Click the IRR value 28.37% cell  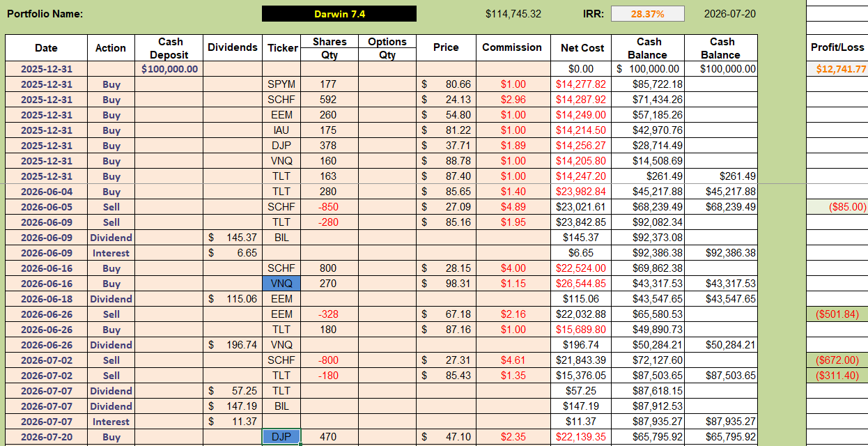[648, 14]
